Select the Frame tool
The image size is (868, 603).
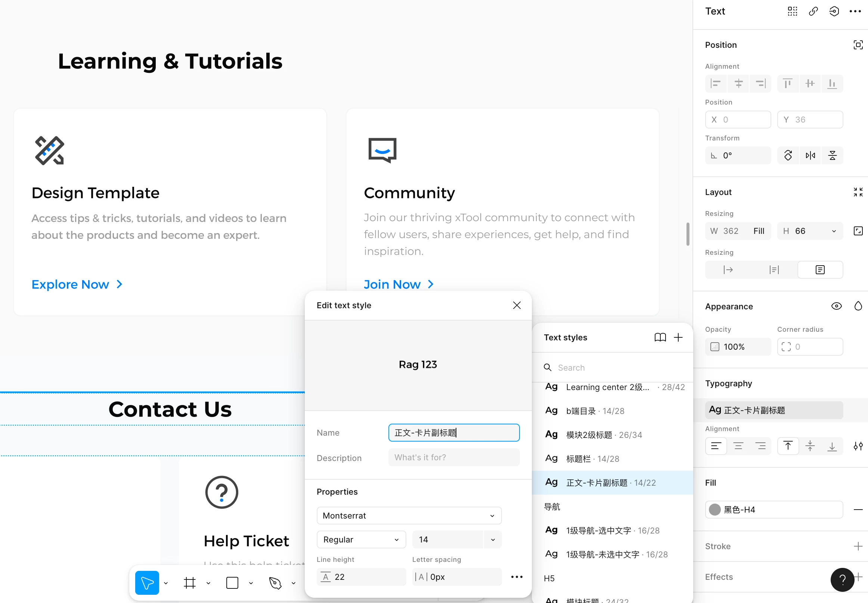coord(190,582)
